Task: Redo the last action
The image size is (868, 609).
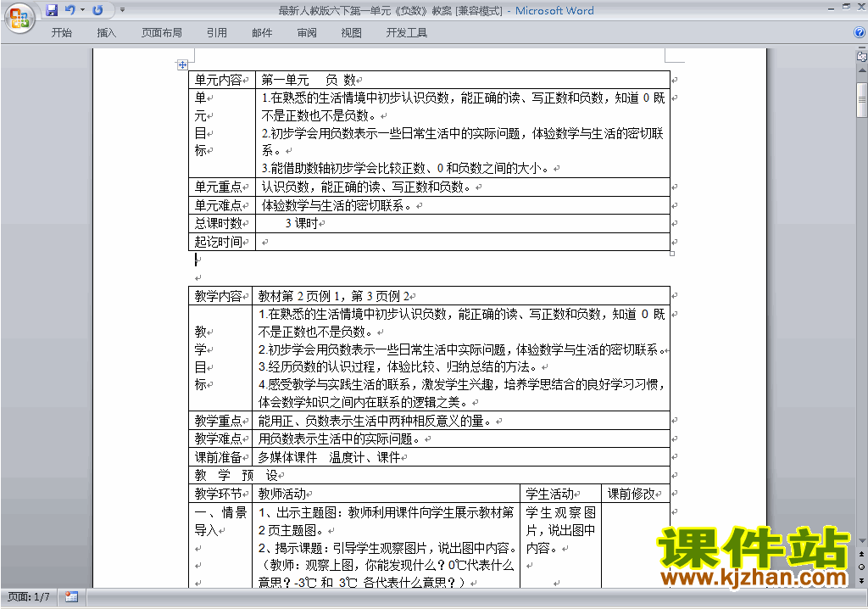Action: tap(98, 10)
